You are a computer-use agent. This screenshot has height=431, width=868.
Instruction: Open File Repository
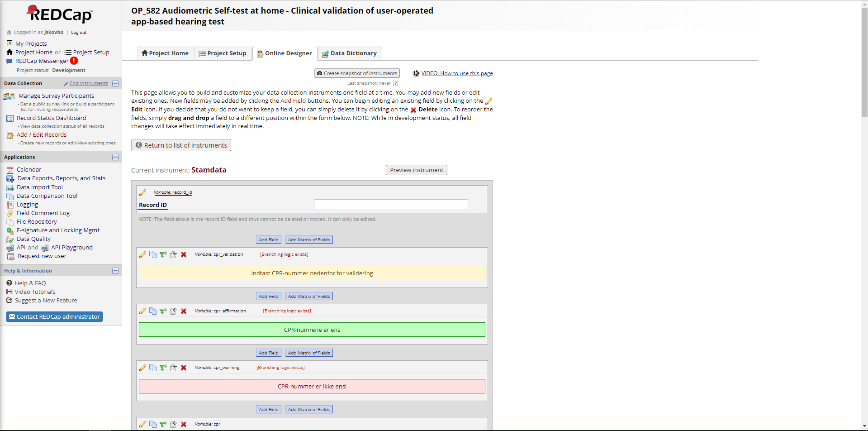point(37,221)
